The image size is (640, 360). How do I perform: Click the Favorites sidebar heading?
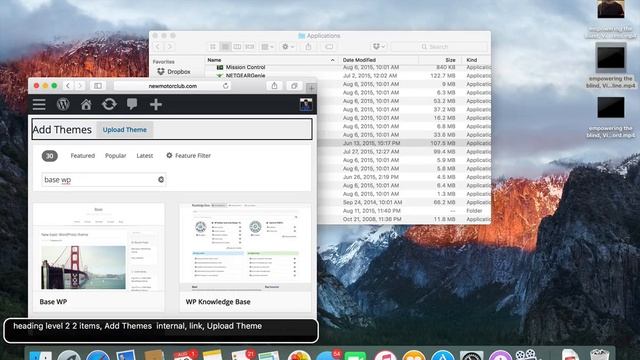tap(163, 62)
